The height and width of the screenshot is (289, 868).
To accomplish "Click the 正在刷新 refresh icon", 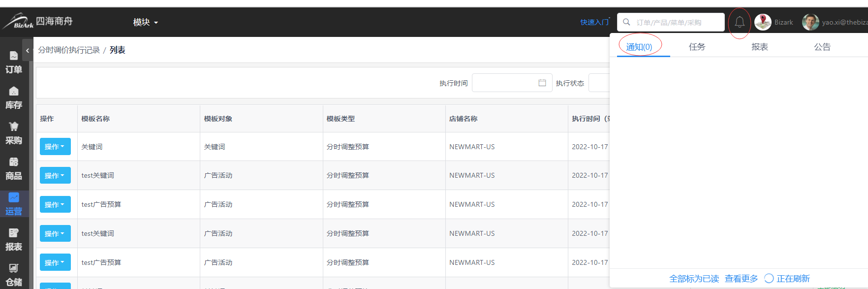I will coord(769,279).
